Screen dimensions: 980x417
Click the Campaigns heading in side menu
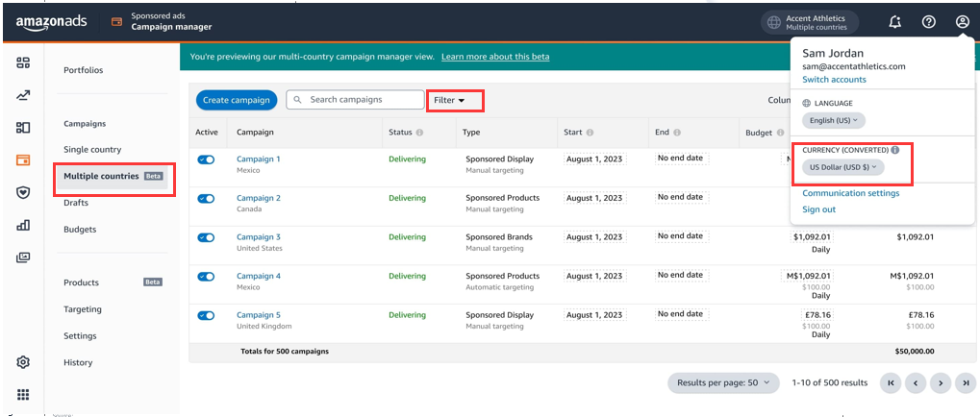tap(85, 124)
